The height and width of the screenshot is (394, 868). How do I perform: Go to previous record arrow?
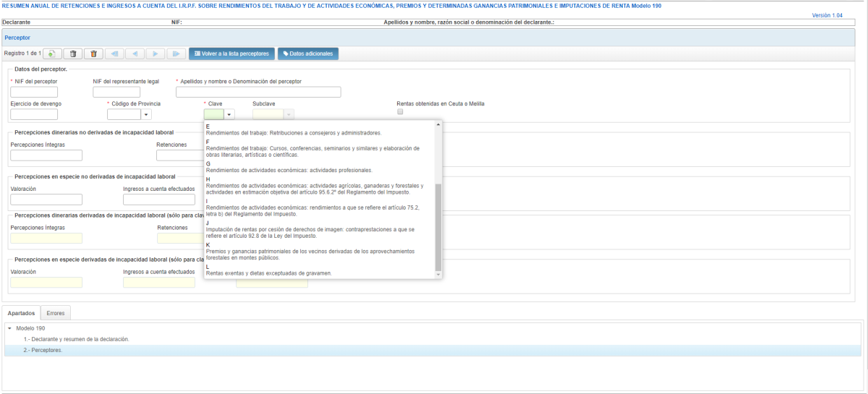(x=135, y=53)
